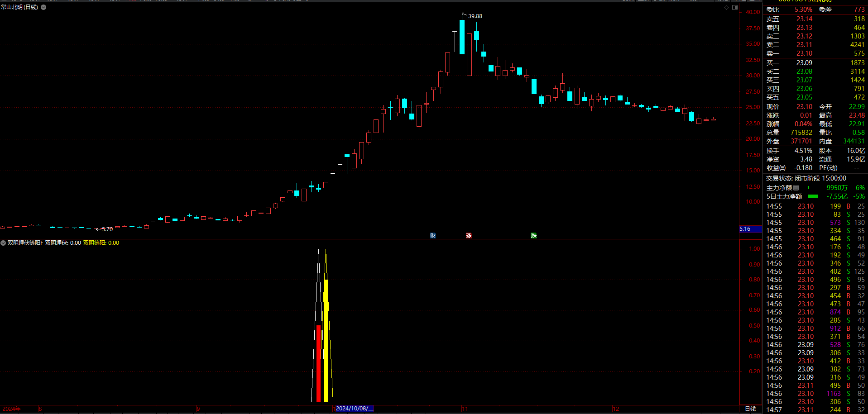Select the 14:57 trade with volume 244
This screenshot has width=868, height=414.
(x=815, y=410)
